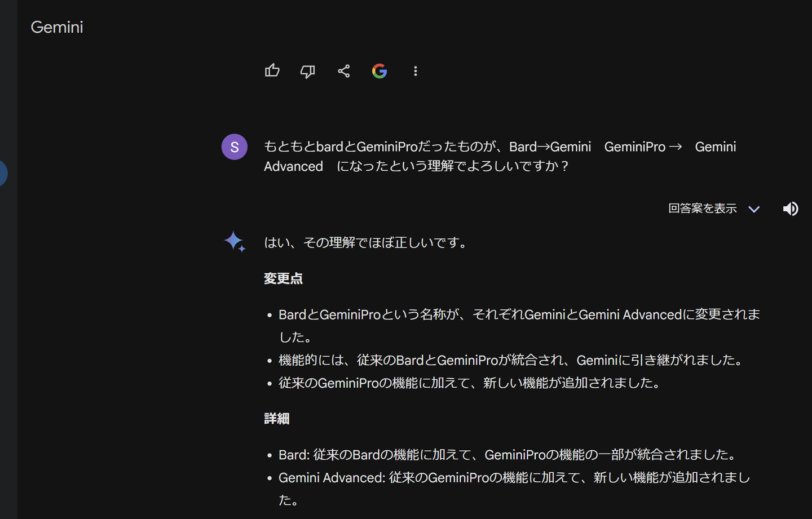The image size is (812, 519).
Task: Open the share icon menu
Action: point(344,71)
